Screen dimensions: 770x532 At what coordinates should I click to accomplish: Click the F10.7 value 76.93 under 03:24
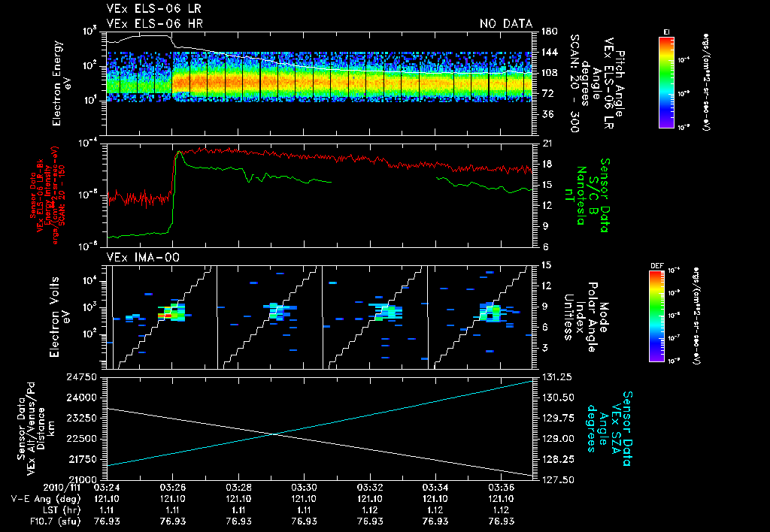click(107, 521)
